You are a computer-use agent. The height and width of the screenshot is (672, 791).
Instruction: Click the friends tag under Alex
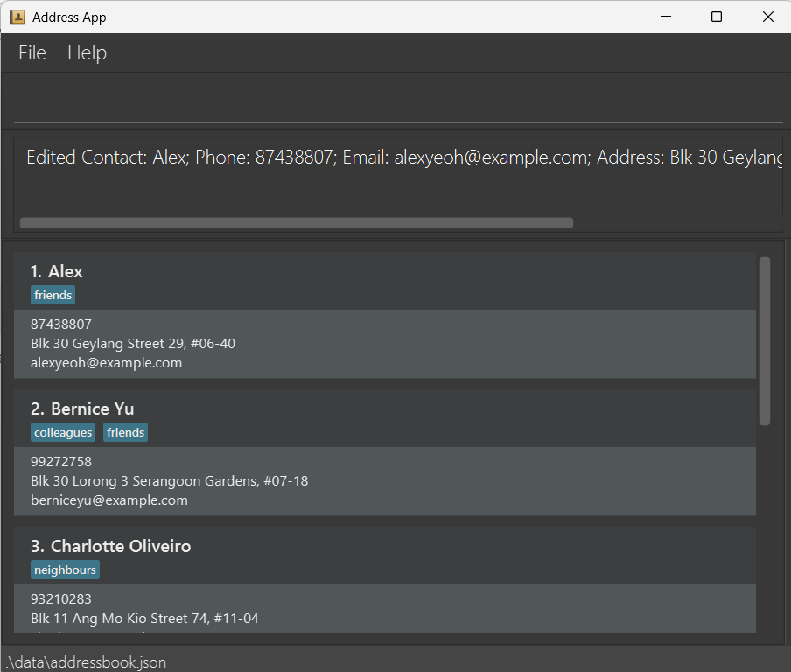click(53, 296)
